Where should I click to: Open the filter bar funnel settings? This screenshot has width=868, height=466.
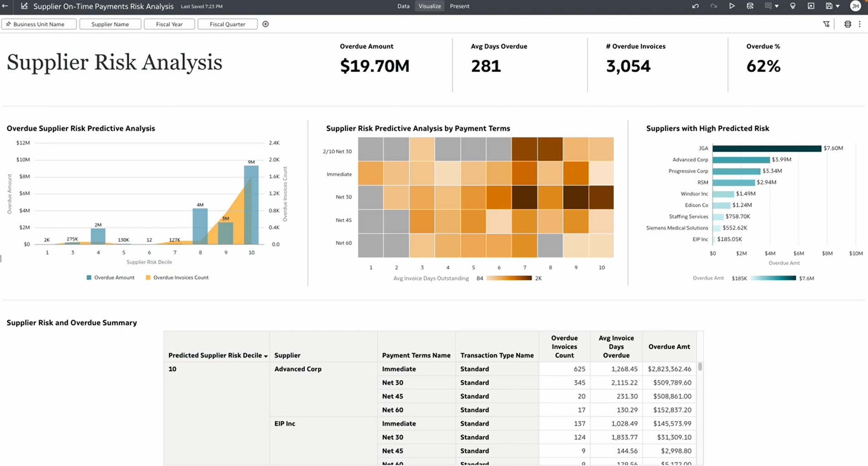coord(826,24)
